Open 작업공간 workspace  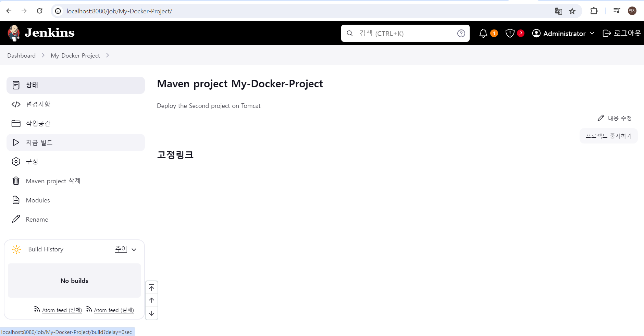pos(76,123)
